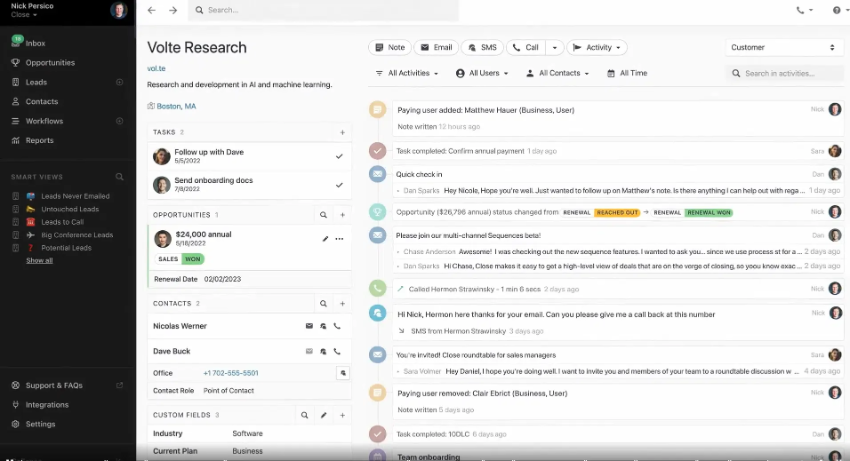Open the Customer status dropdown
This screenshot has width=850, height=461.
coord(783,47)
